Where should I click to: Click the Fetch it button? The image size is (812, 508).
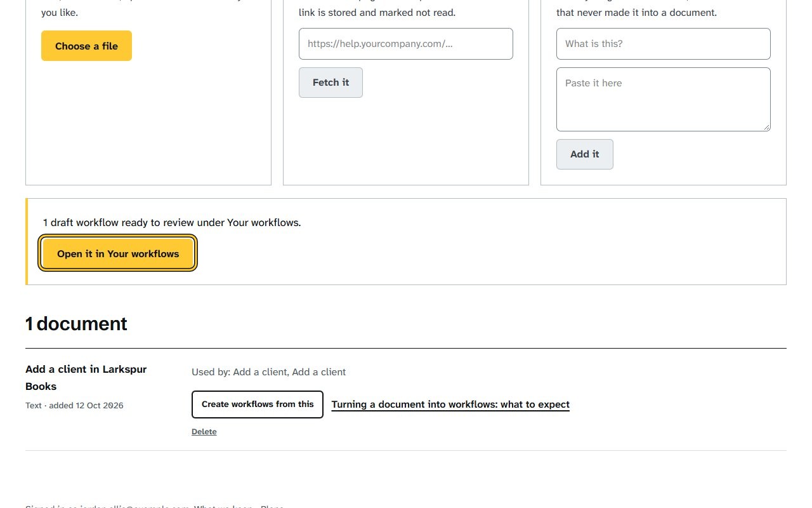coord(331,83)
